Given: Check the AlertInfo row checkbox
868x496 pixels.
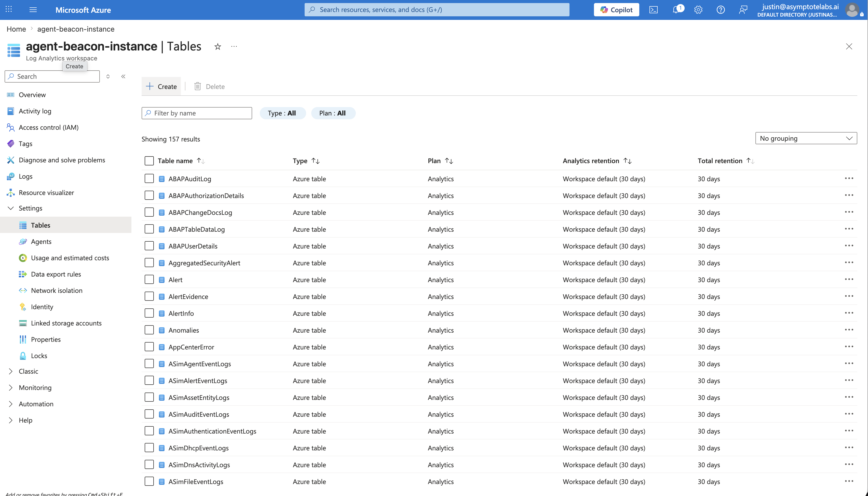Looking at the screenshot, I should (149, 313).
